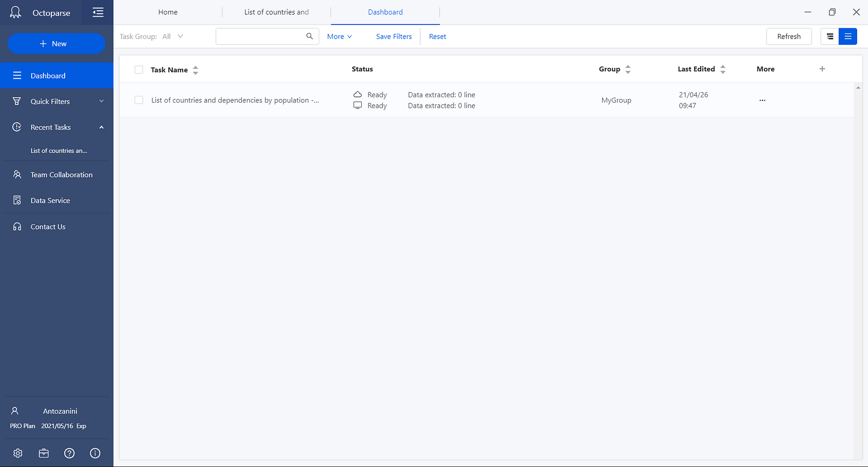Sort tasks by Group arrows
Viewport: 868px width, 467px height.
pos(628,69)
